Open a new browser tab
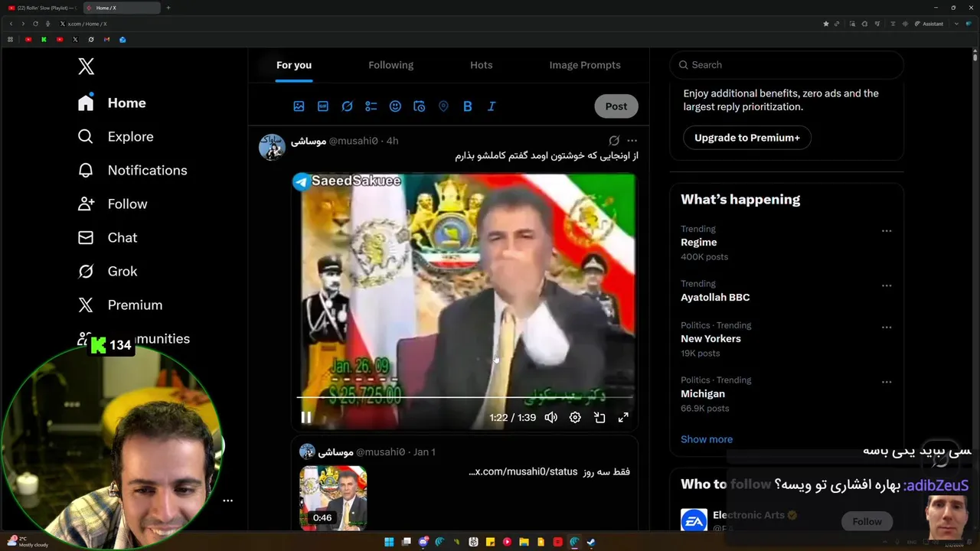This screenshot has height=551, width=980. coord(168,8)
